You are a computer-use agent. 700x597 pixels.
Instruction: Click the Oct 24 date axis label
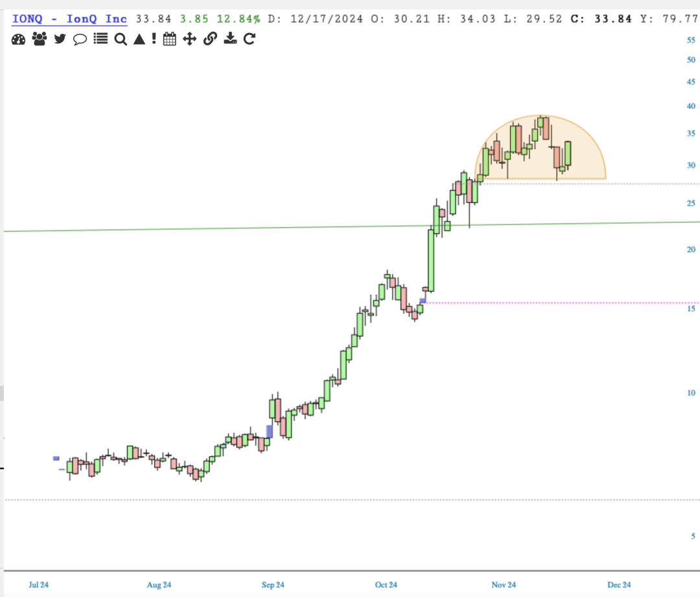(386, 585)
